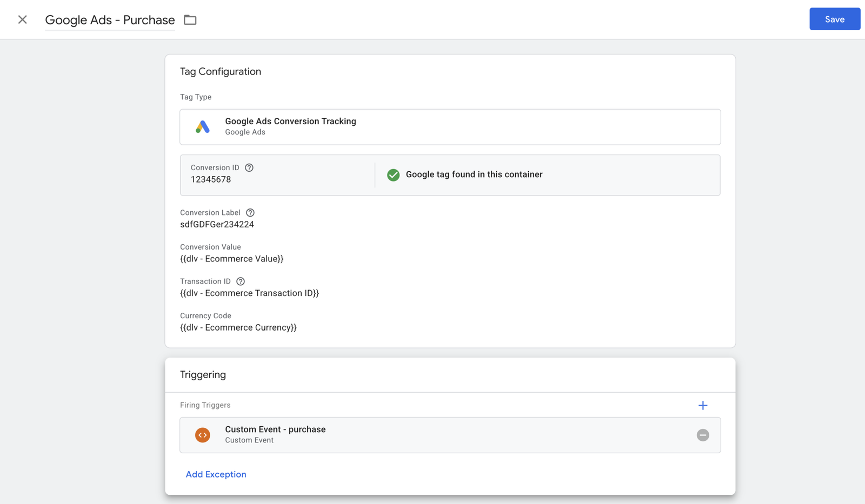Click the Conversion ID value 12345678
This screenshot has height=504, width=865.
211,179
